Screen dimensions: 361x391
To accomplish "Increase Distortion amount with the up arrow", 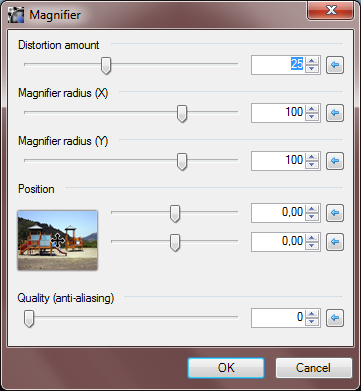I will coord(312,61).
